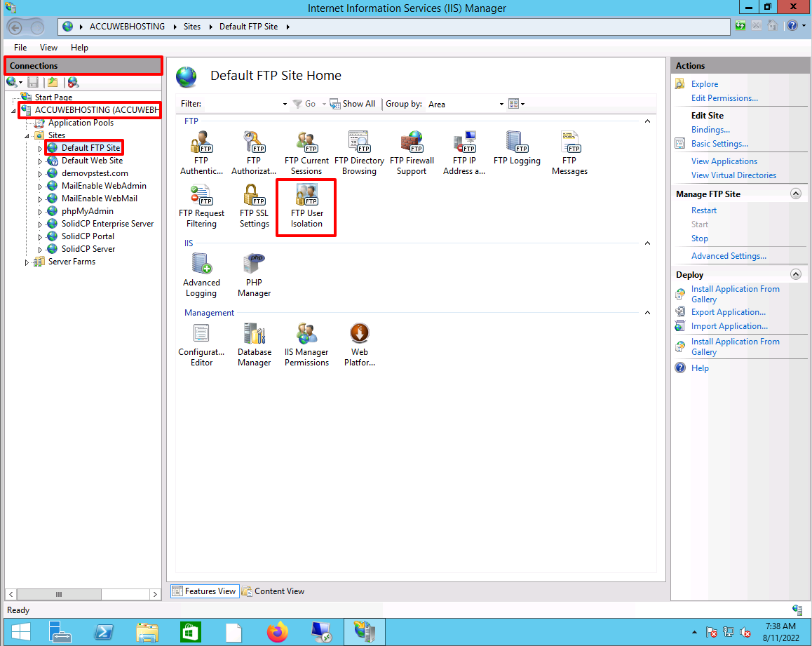Viewport: 812px width, 646px height.
Task: Click the Create new connection globe icon
Action: pos(11,82)
